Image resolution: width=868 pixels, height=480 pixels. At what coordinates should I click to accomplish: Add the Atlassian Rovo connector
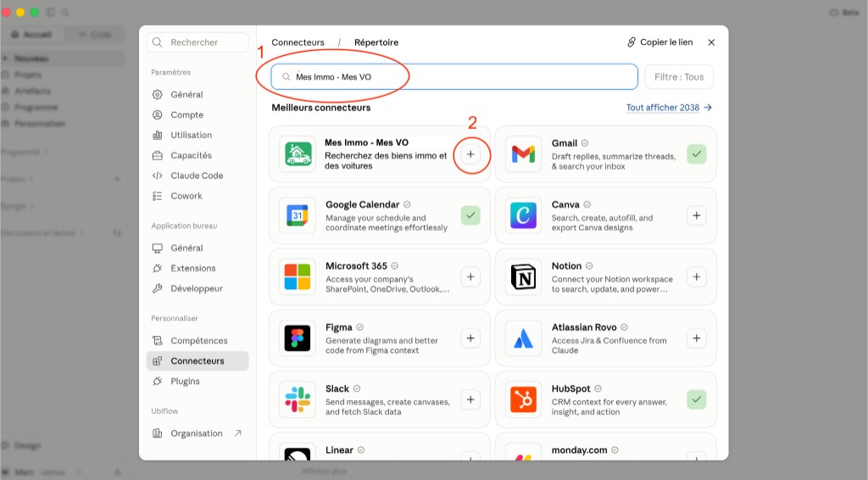click(x=697, y=338)
